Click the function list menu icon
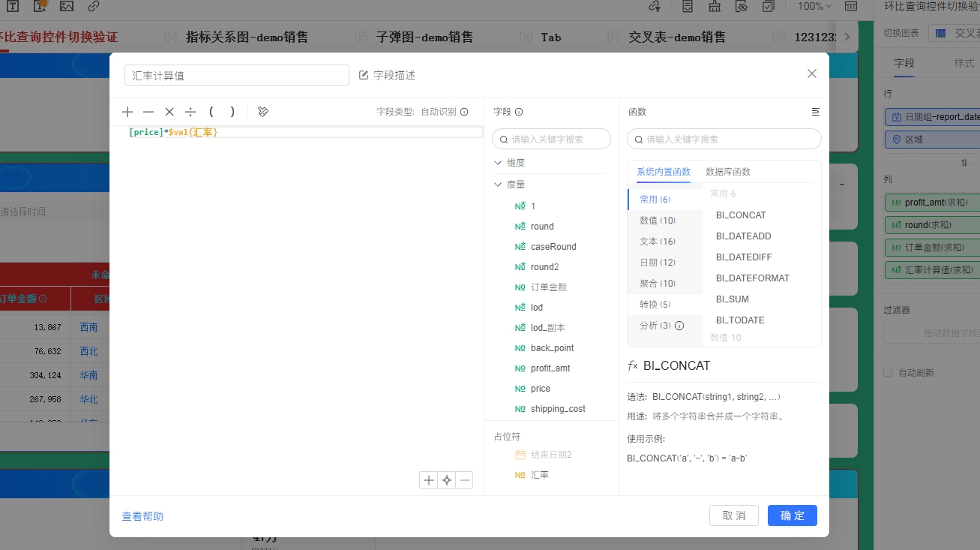 pos(816,112)
